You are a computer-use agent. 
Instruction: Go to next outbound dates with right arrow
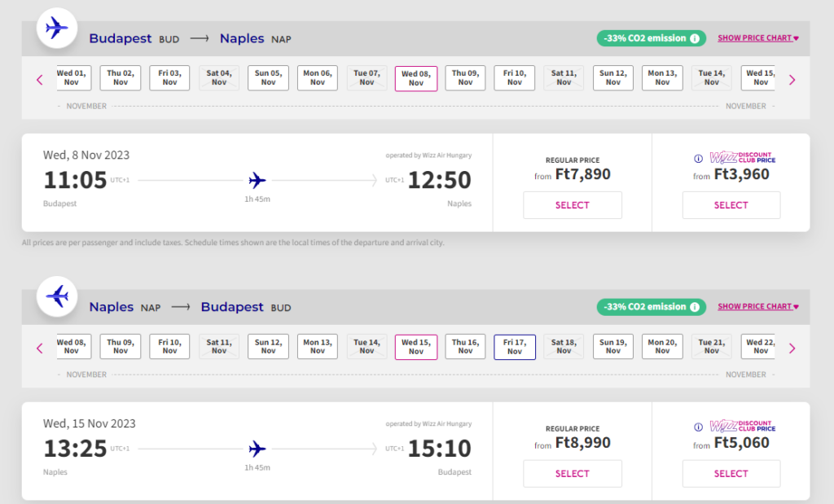(x=792, y=80)
